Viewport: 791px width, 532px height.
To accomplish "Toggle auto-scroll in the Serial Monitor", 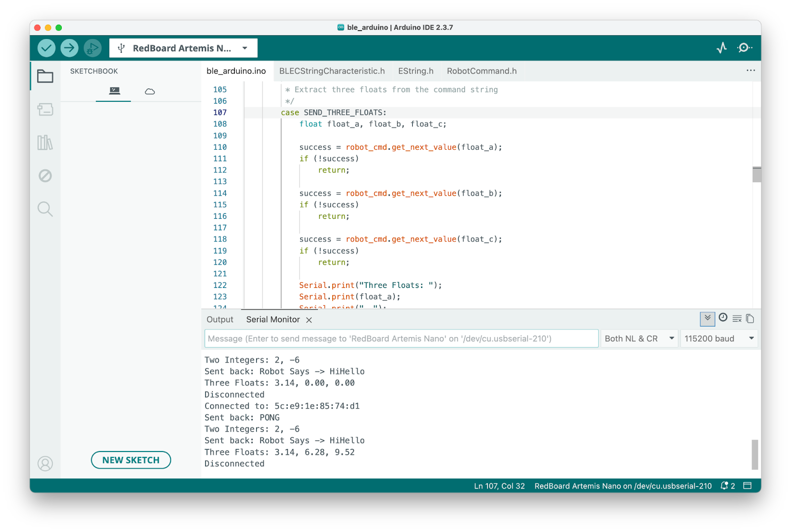I will (x=707, y=319).
